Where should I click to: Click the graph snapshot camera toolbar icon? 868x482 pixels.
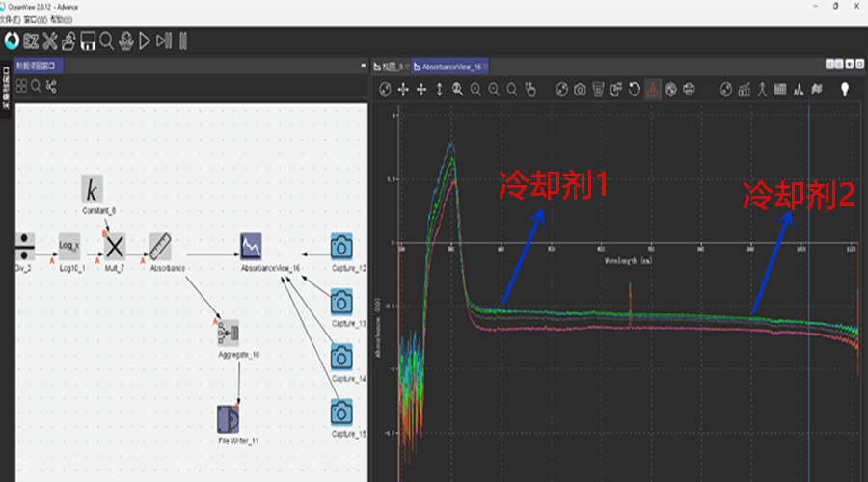(x=580, y=90)
